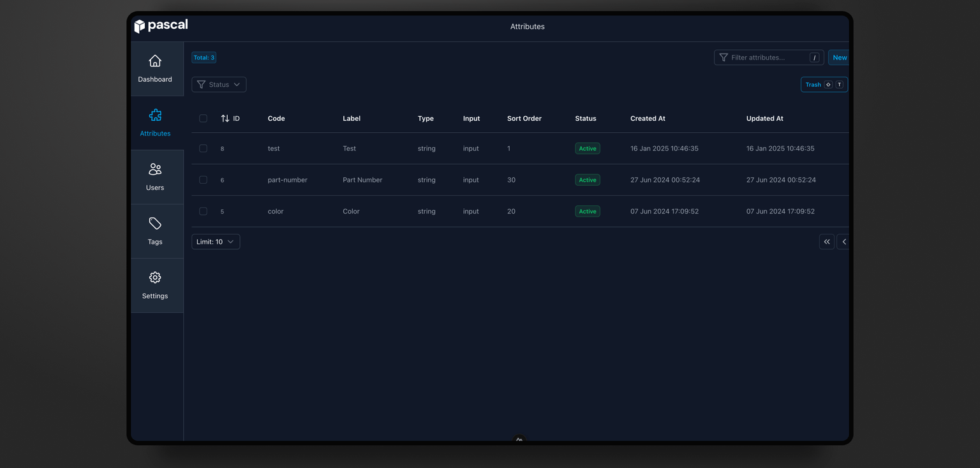Open the Users icon in sidebar
The image size is (980, 468).
[155, 170]
